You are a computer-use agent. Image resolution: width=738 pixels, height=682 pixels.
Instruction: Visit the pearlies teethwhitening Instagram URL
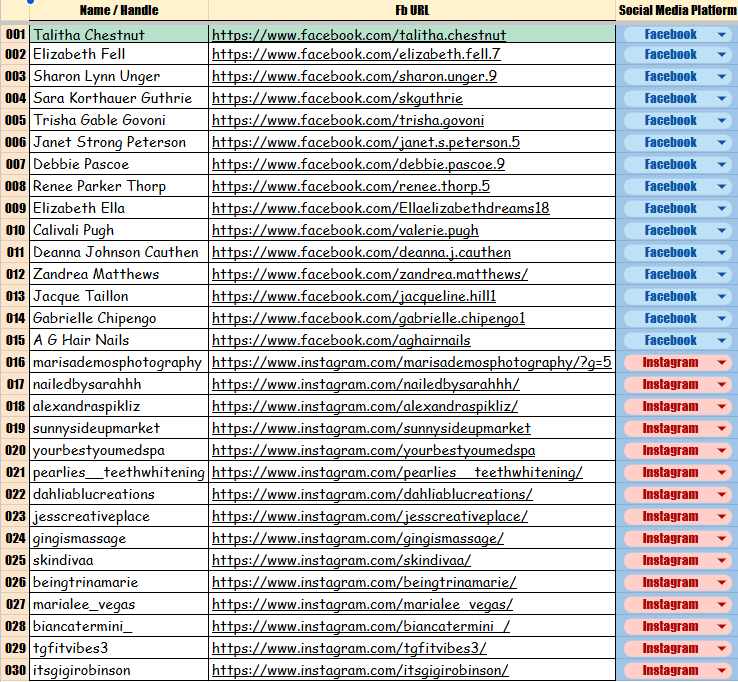[x=397, y=473]
